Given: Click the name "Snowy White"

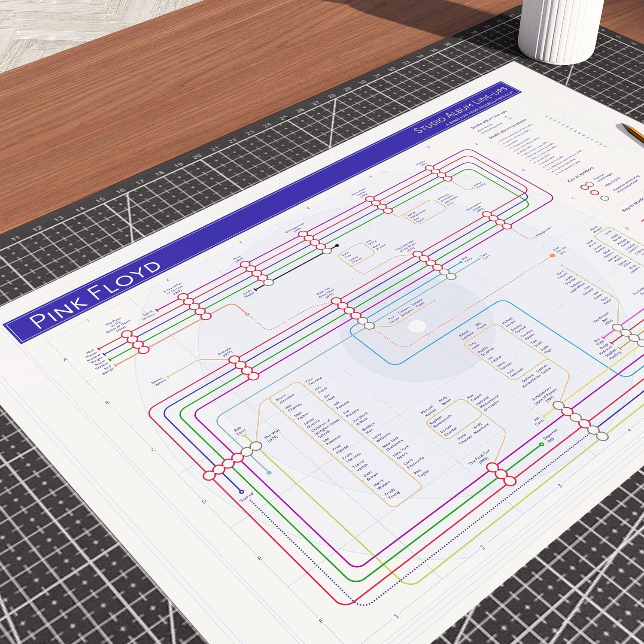Looking at the screenshot, I should coord(158,381).
